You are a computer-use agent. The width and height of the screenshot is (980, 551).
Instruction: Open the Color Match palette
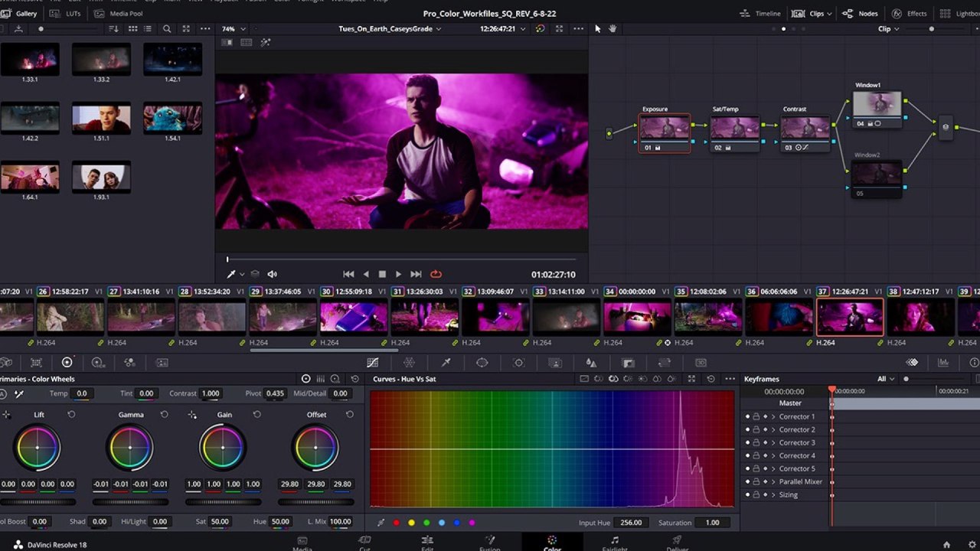point(35,363)
